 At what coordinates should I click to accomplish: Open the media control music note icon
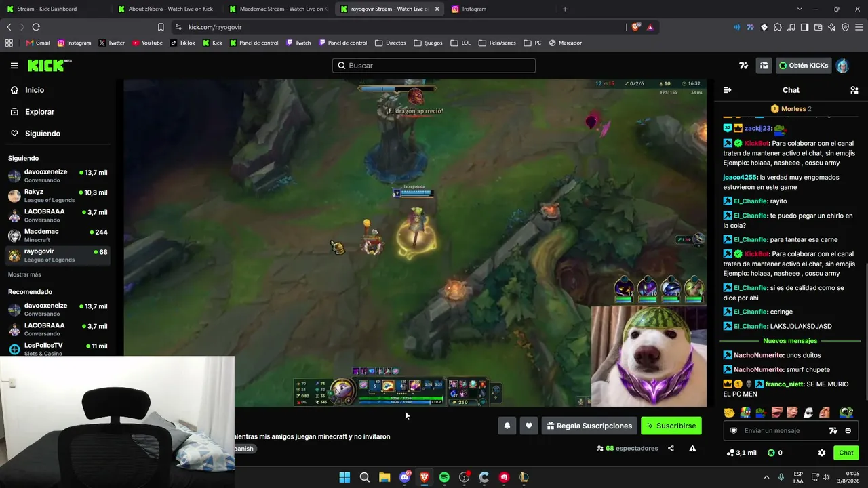[791, 27]
